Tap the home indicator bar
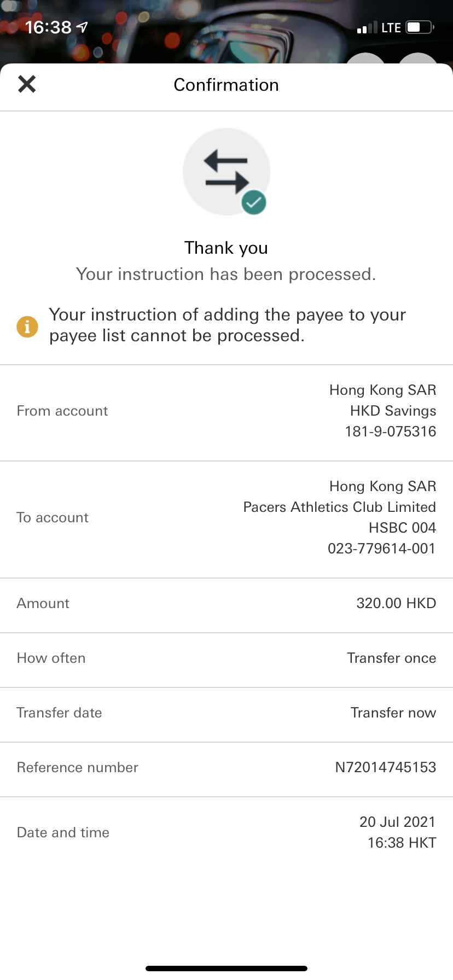 pos(226,969)
